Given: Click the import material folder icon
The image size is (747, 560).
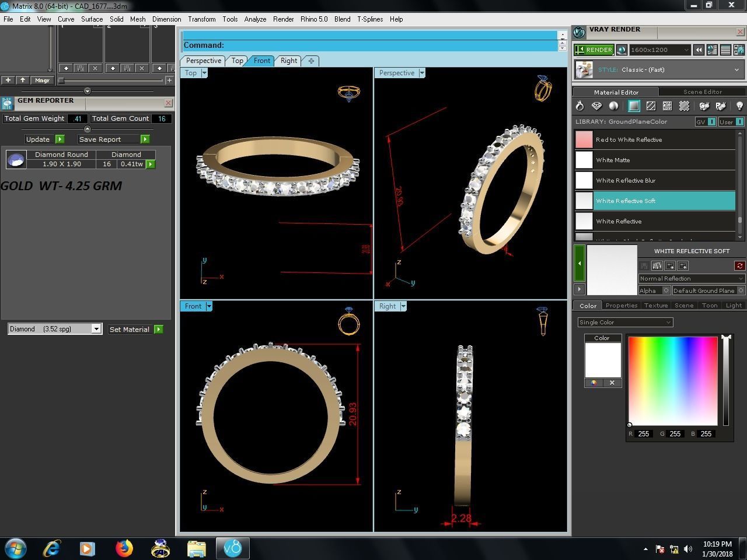Looking at the screenshot, I should [x=683, y=265].
